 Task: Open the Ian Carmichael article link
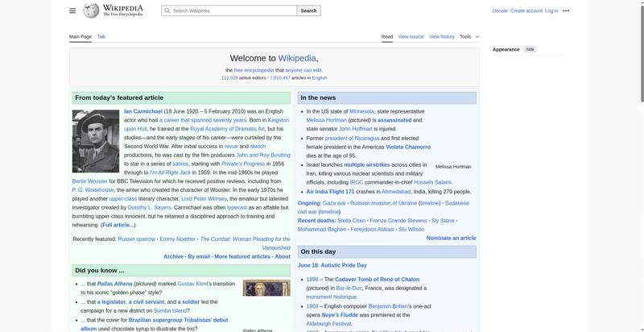143,111
